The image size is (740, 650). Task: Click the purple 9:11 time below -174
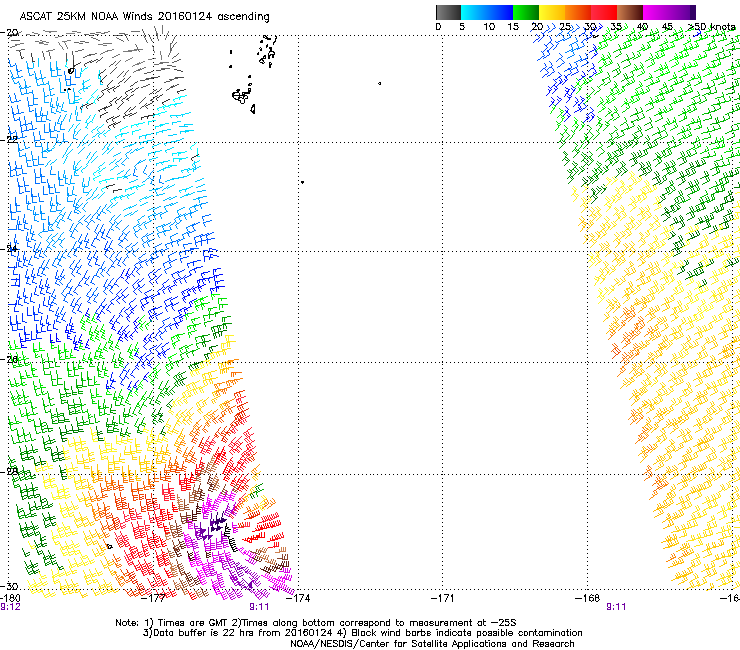[259, 607]
